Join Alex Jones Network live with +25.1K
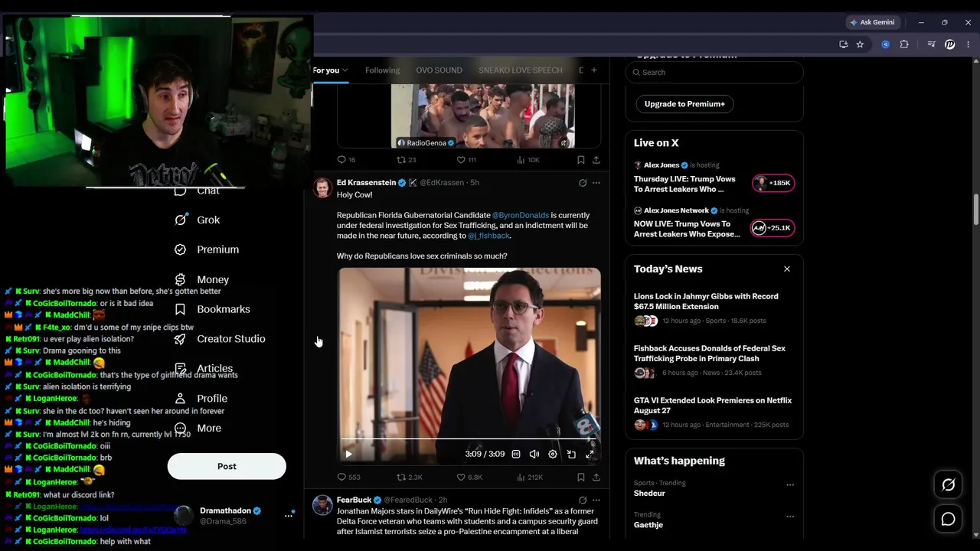The height and width of the screenshot is (551, 980). click(x=772, y=228)
